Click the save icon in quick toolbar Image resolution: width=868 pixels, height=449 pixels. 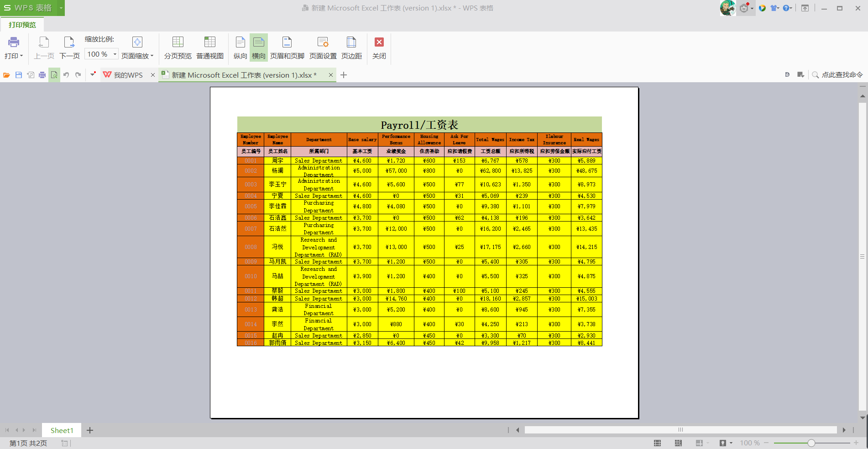point(19,75)
